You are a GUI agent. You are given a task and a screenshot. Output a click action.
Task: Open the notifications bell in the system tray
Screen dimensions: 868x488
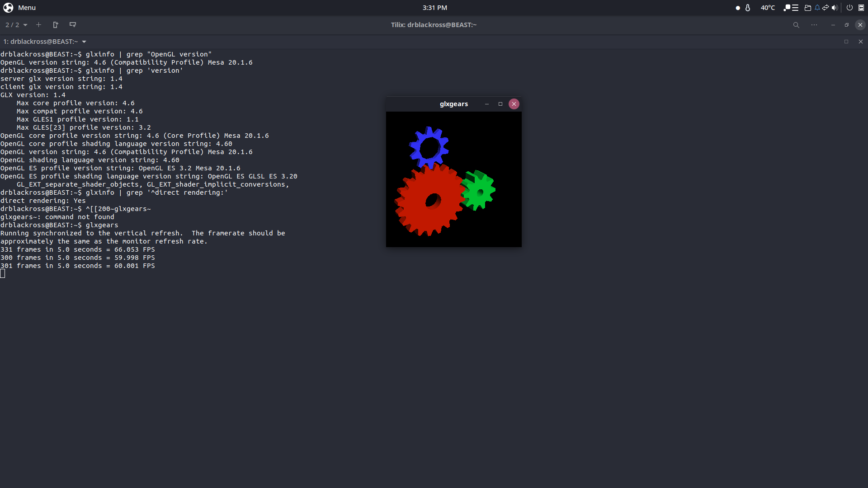pos(817,7)
